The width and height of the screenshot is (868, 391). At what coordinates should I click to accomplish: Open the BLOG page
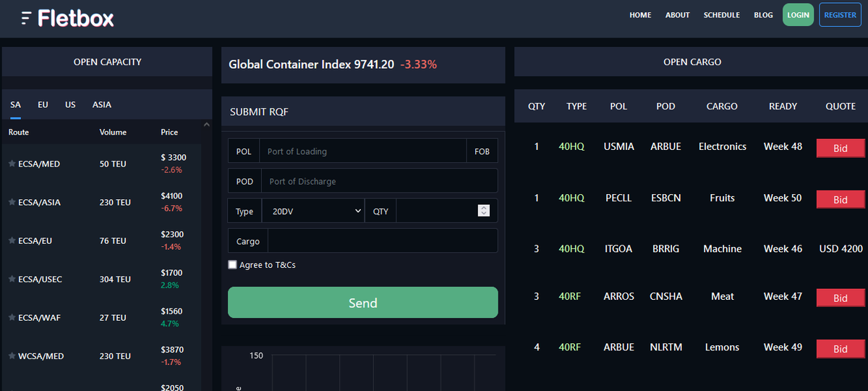point(763,15)
